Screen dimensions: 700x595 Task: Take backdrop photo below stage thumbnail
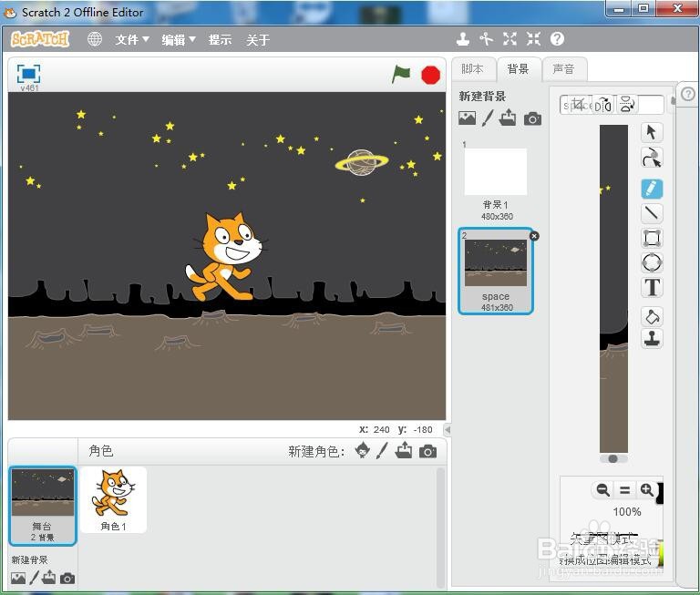click(67, 579)
